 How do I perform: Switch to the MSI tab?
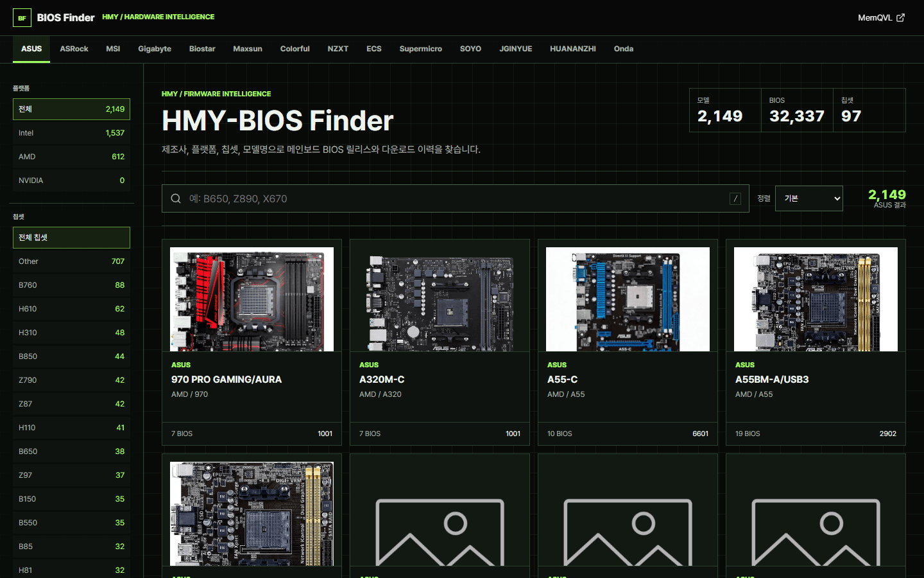[x=113, y=49]
